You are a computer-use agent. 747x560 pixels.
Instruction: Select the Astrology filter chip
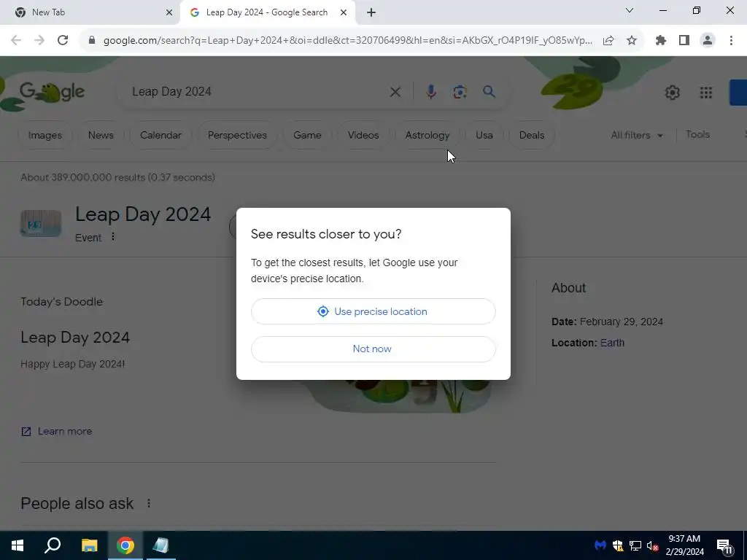pos(427,135)
